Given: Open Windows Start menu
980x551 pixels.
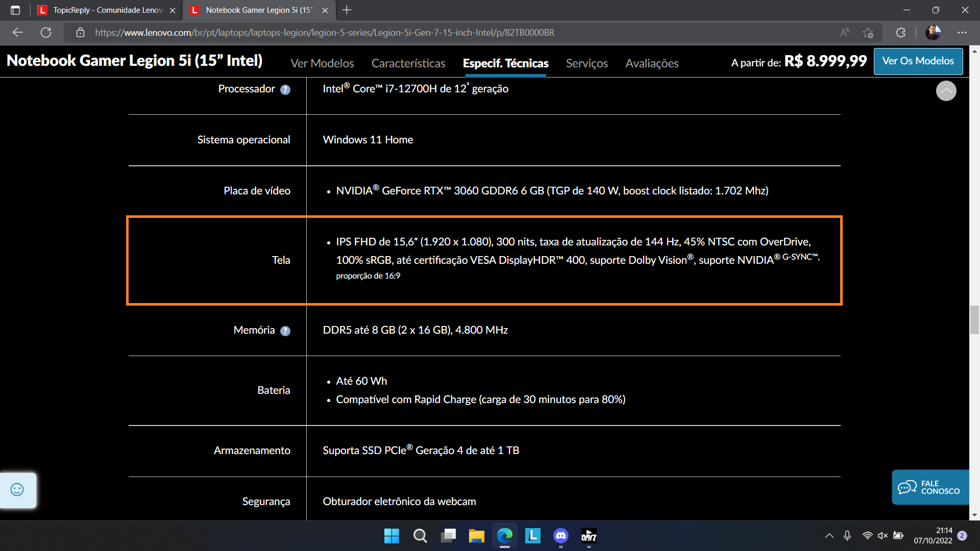Looking at the screenshot, I should pyautogui.click(x=391, y=536).
